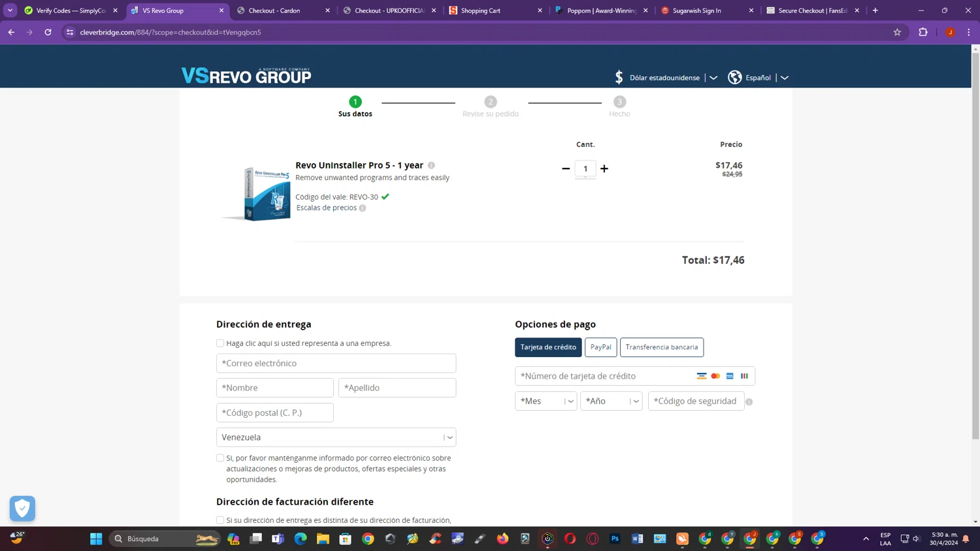Open a new browser tab
This screenshot has height=551, width=980.
(875, 10)
